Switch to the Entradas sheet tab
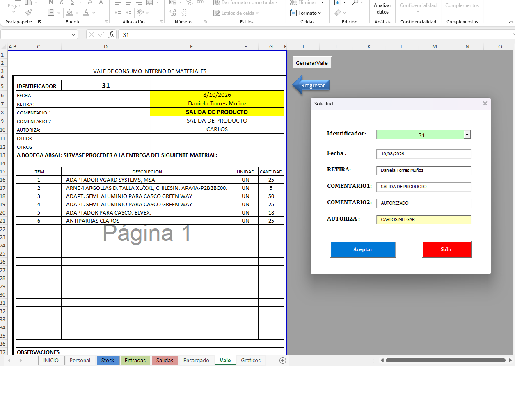This screenshot has height=420, width=515. tap(135, 361)
